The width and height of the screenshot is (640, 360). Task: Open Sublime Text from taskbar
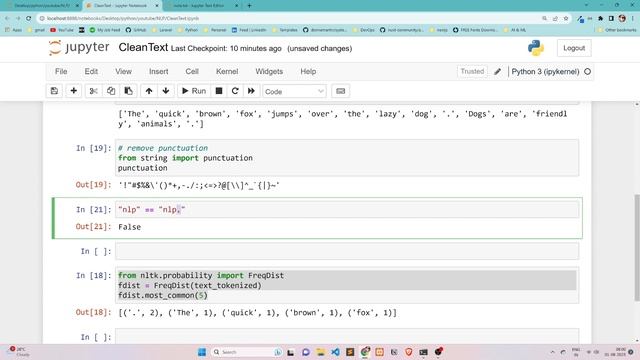click(x=350, y=352)
